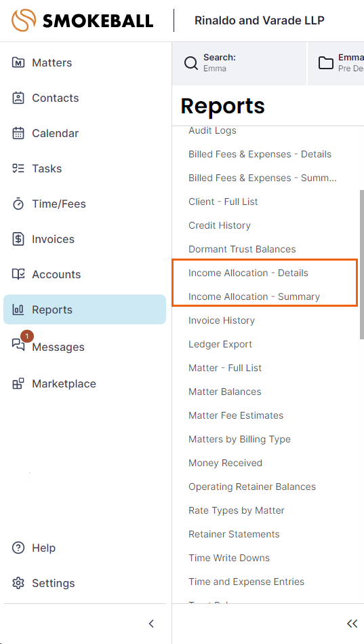Open Money Received report
The height and width of the screenshot is (644, 364).
tap(225, 463)
